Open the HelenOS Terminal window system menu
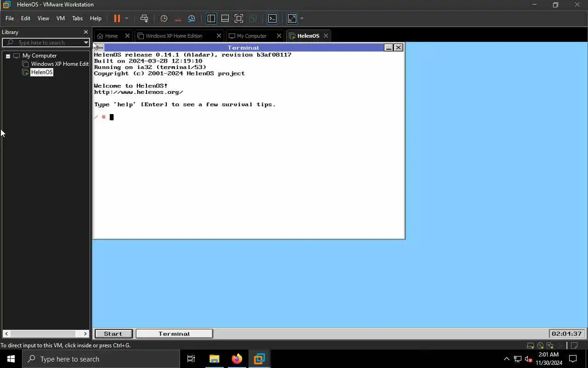Viewport: 588px width, 368px height. pos(99,47)
